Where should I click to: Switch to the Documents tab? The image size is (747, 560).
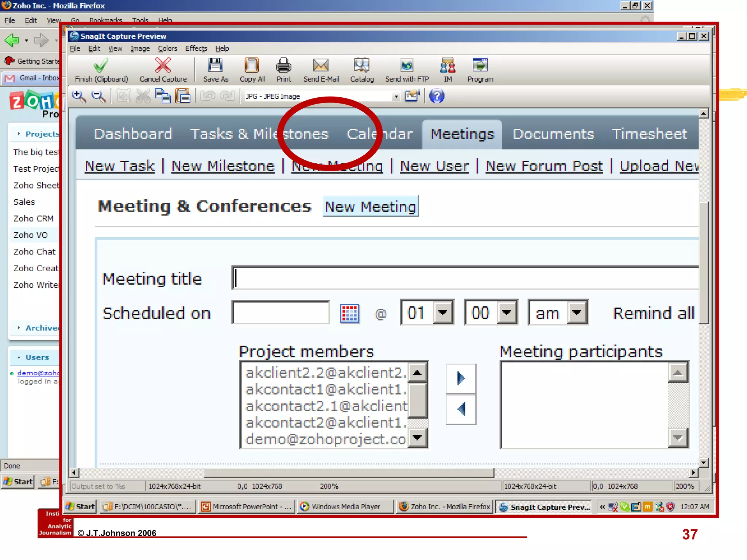click(553, 134)
